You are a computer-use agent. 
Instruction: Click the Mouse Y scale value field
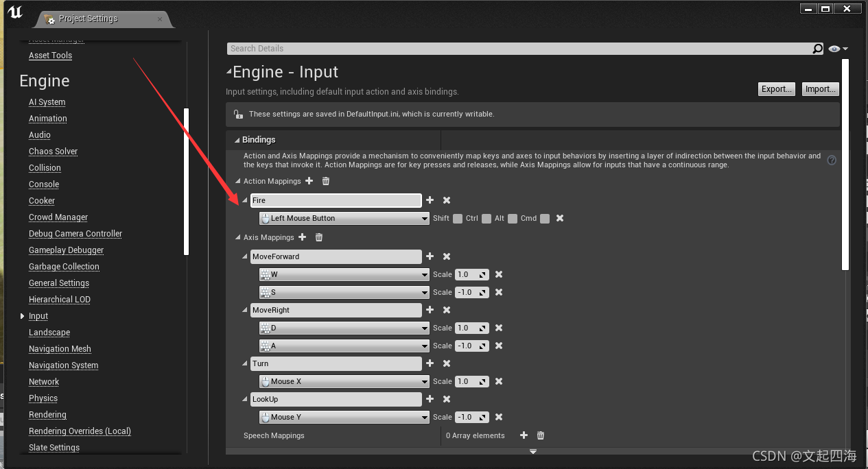click(471, 417)
